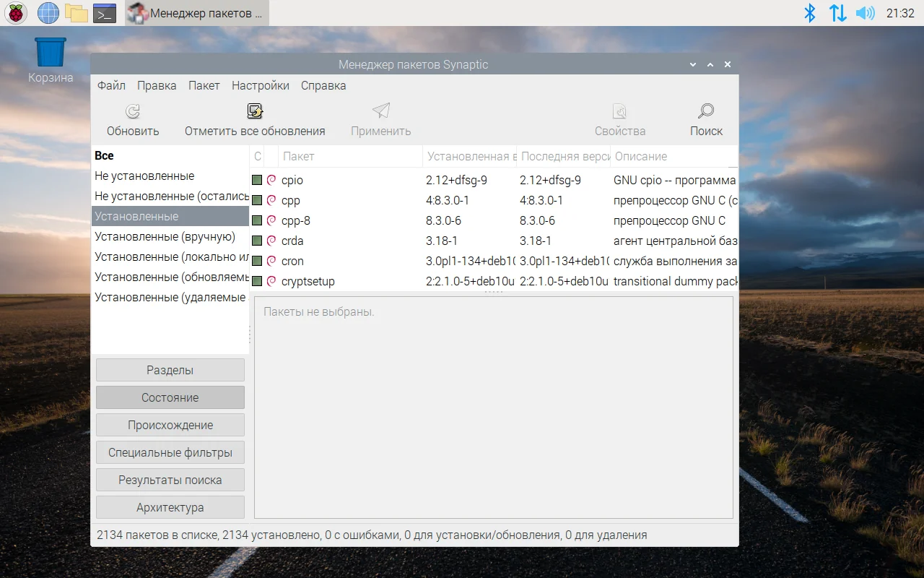Open Поиск magnifier tool

tap(706, 111)
